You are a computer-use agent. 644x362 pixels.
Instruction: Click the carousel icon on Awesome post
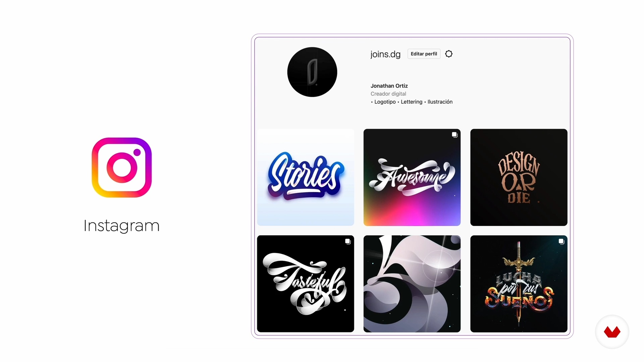click(454, 135)
